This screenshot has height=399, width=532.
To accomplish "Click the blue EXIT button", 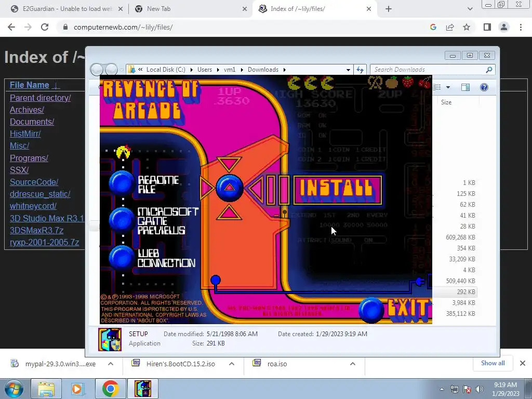I will coord(371,310).
